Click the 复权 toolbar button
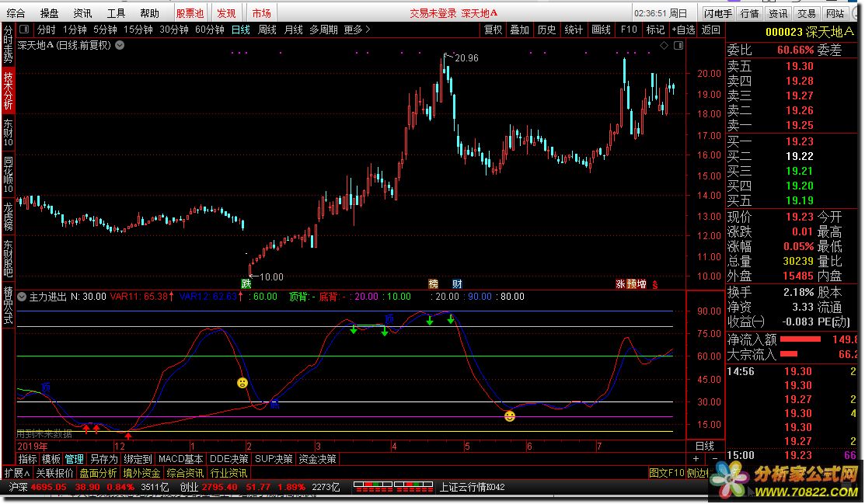This screenshot has height=504, width=865. coord(493,30)
